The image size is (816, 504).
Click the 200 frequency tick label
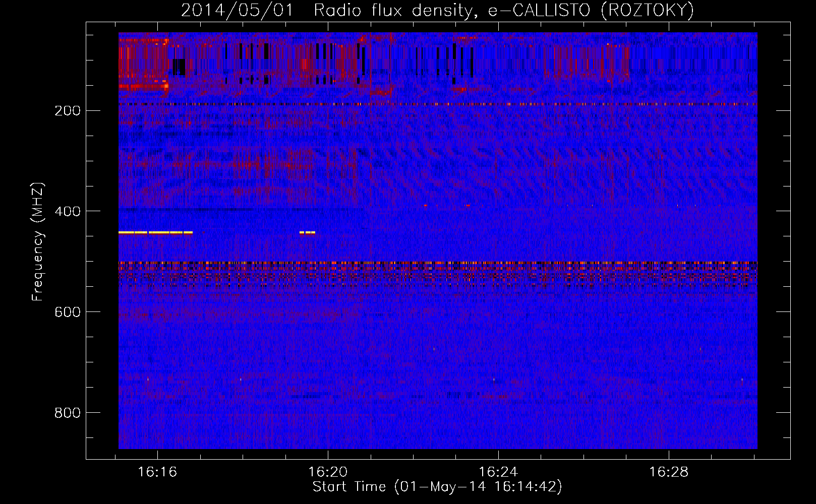click(x=68, y=110)
